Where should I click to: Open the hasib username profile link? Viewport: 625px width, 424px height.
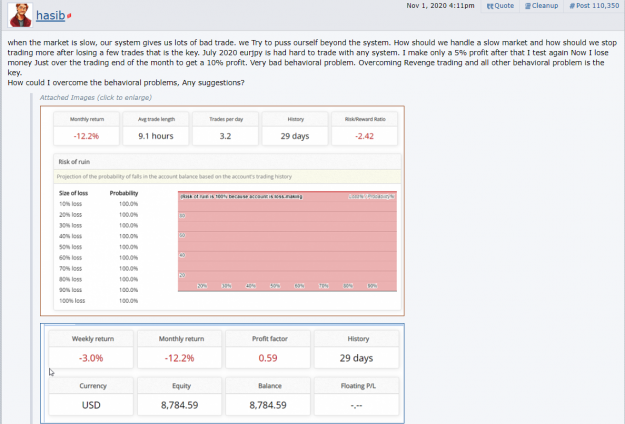click(50, 16)
